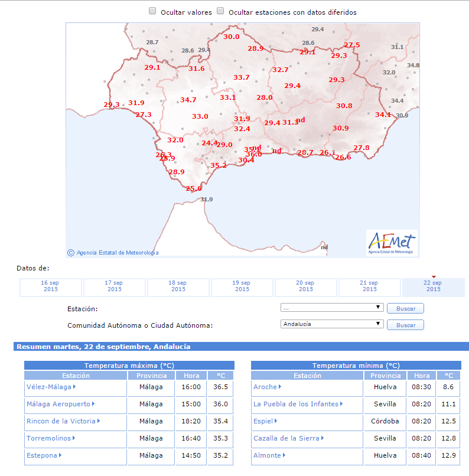Click arrow icon next to Vélez-Málaga
Screen dimensions: 469x476
click(x=75, y=387)
